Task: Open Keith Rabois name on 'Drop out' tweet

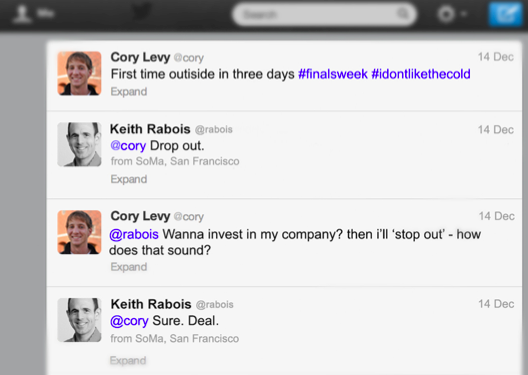Action: click(150, 129)
